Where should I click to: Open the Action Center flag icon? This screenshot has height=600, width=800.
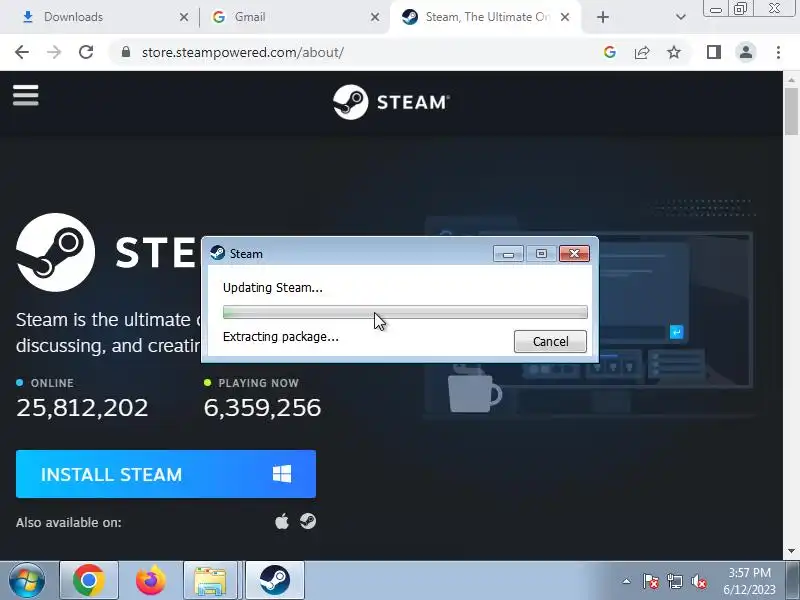[x=650, y=581]
